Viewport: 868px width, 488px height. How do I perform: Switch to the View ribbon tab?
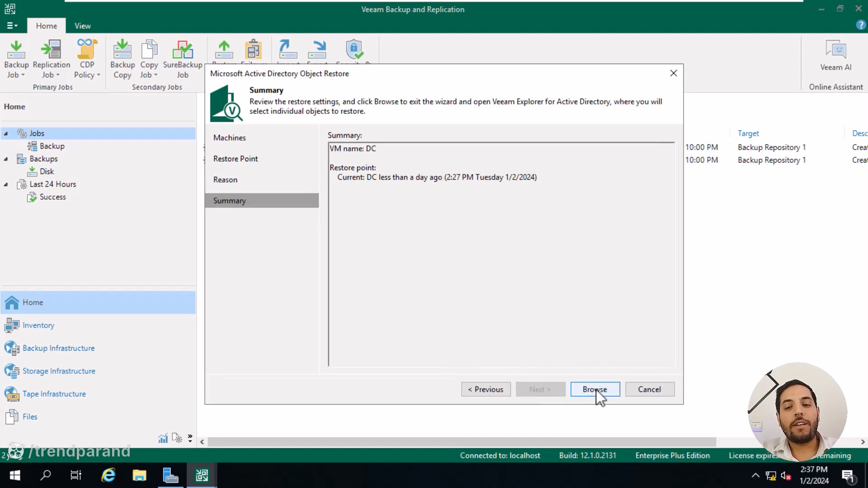tap(83, 26)
